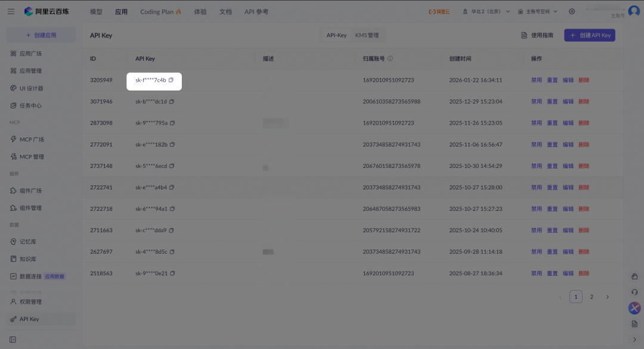Expand the 华北2（北京）region dropdown
The image size is (644, 349).
pyautogui.click(x=487, y=11)
